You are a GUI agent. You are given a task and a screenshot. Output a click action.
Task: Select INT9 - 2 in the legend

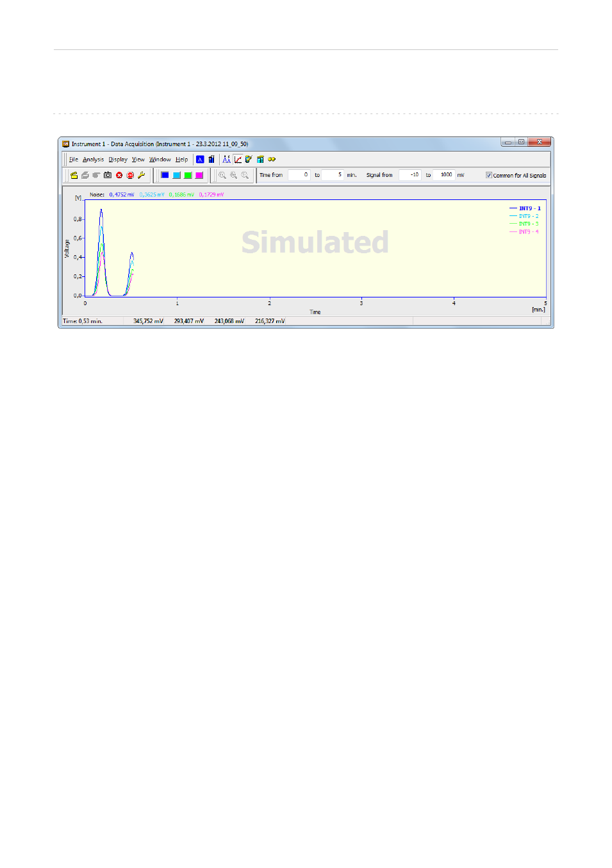coord(524,216)
